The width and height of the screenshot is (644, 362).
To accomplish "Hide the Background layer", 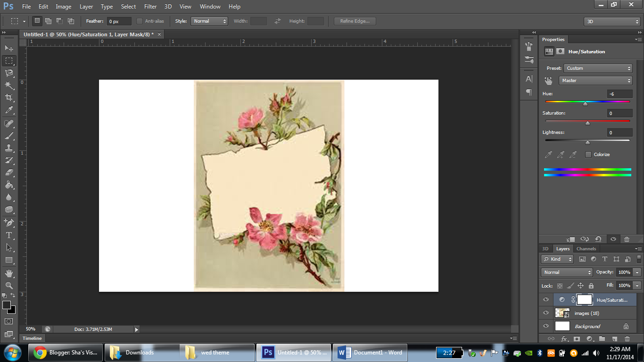I will [546, 326].
